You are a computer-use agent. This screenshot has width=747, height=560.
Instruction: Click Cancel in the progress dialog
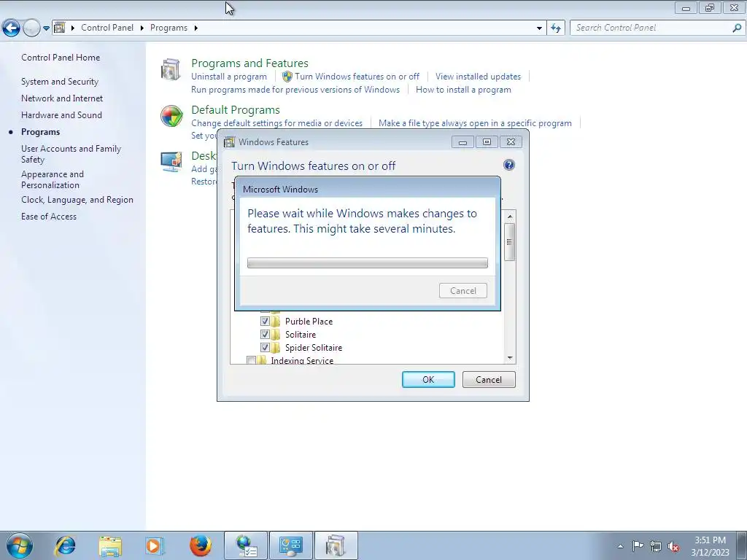(x=463, y=290)
